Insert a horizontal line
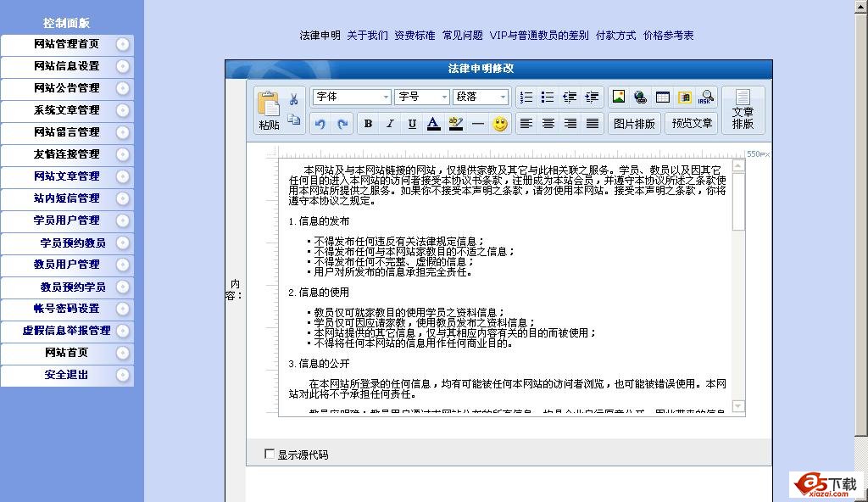This screenshot has width=868, height=502. coord(478,124)
